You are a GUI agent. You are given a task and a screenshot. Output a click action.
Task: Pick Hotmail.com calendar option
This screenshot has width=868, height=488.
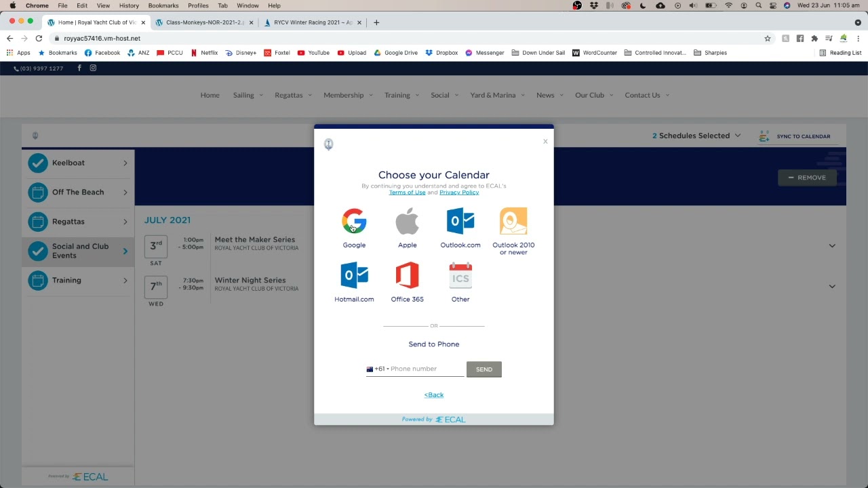pos(354,275)
